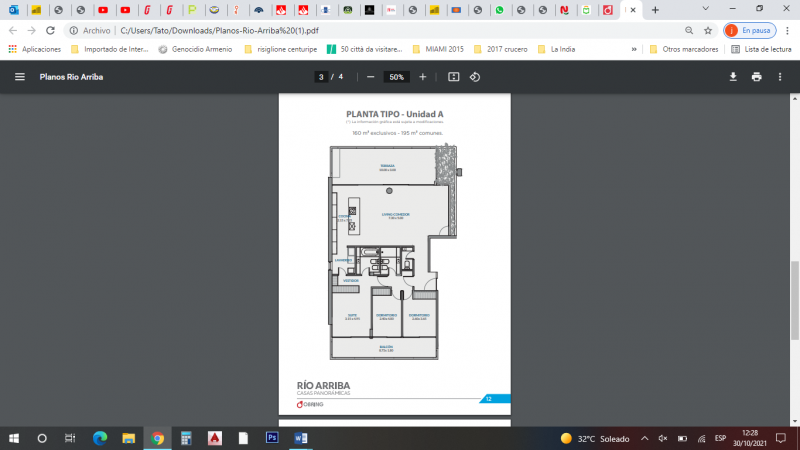Open the Otros marcadores folder
800x450 pixels.
click(x=685, y=49)
